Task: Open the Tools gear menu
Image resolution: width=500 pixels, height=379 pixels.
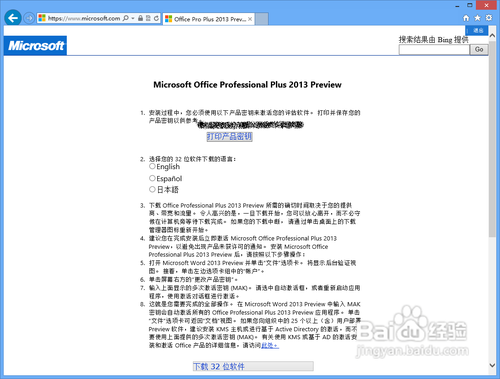Action: tap(489, 18)
